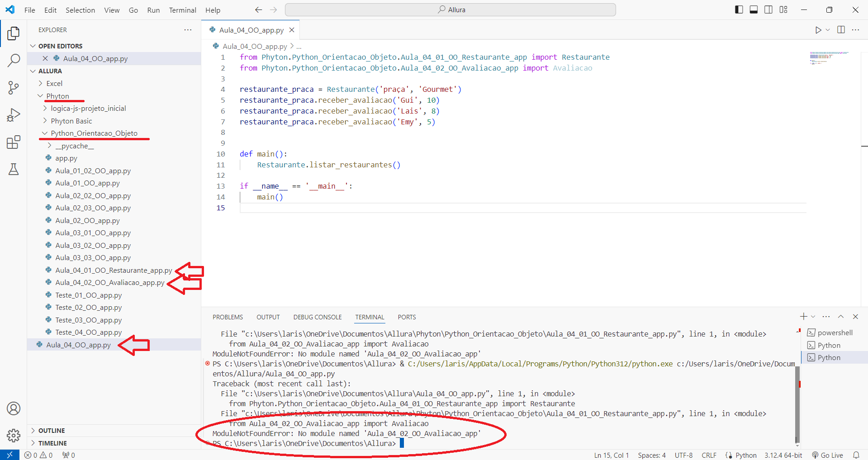The width and height of the screenshot is (868, 460).
Task: Open the new terminal launch profile dropdown
Action: tap(813, 317)
